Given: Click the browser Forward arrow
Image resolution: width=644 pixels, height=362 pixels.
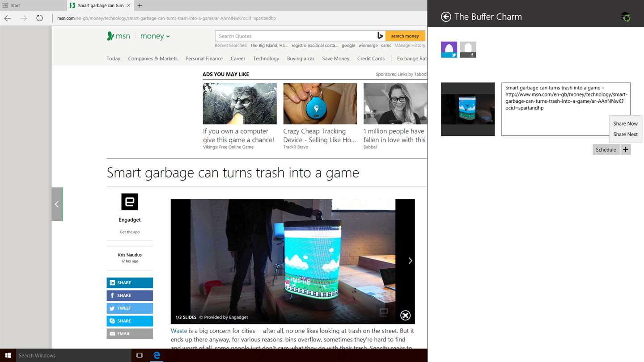Looking at the screenshot, I should point(24,18).
